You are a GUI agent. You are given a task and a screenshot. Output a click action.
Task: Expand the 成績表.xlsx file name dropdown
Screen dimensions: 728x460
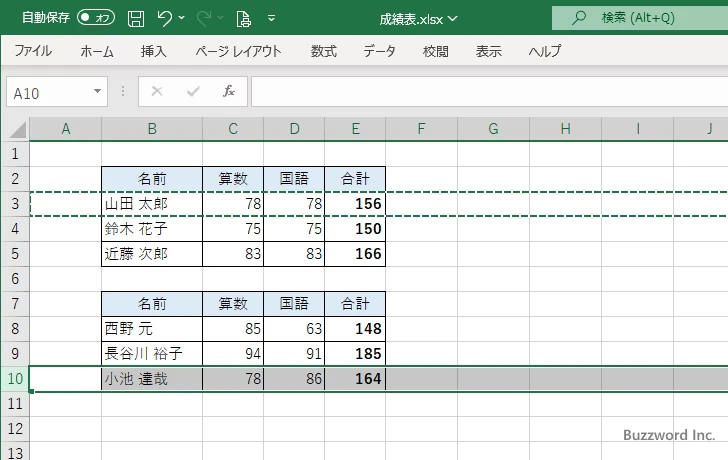coord(453,19)
